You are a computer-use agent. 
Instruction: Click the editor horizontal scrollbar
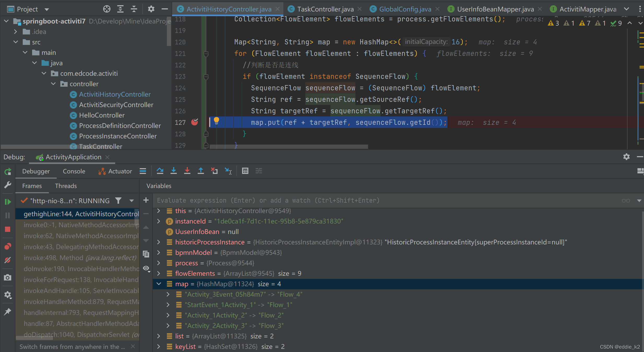[x=289, y=146]
